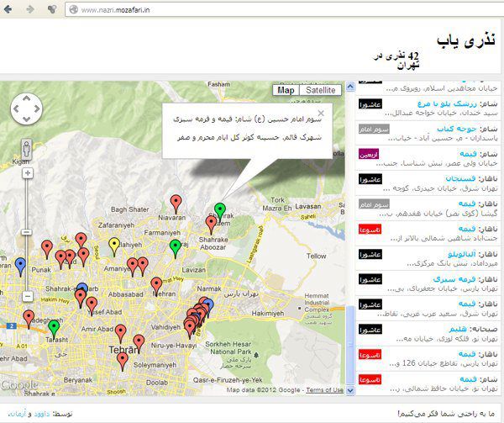Screen dimensions: 504x423
Task: Click the red marker above Niavaran
Action: click(x=176, y=204)
